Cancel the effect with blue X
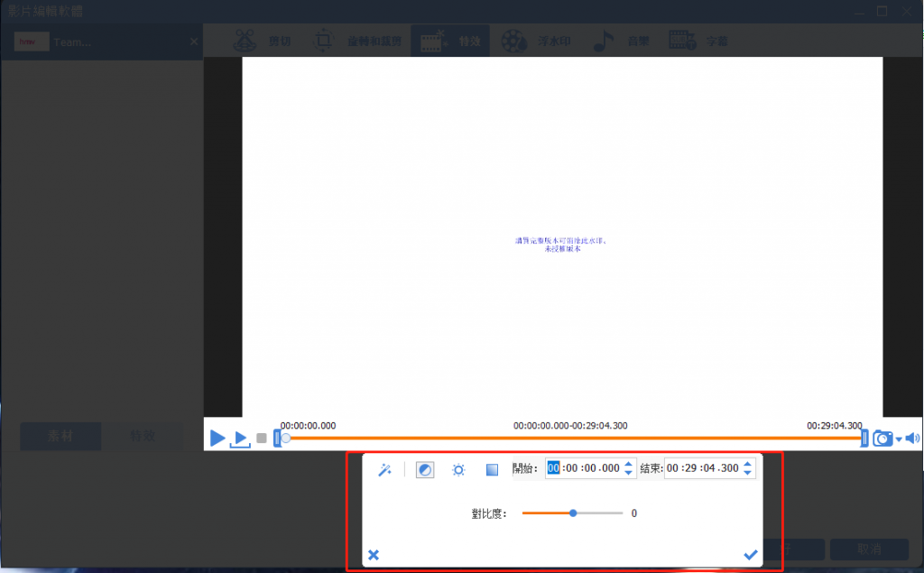924x573 pixels. (374, 555)
